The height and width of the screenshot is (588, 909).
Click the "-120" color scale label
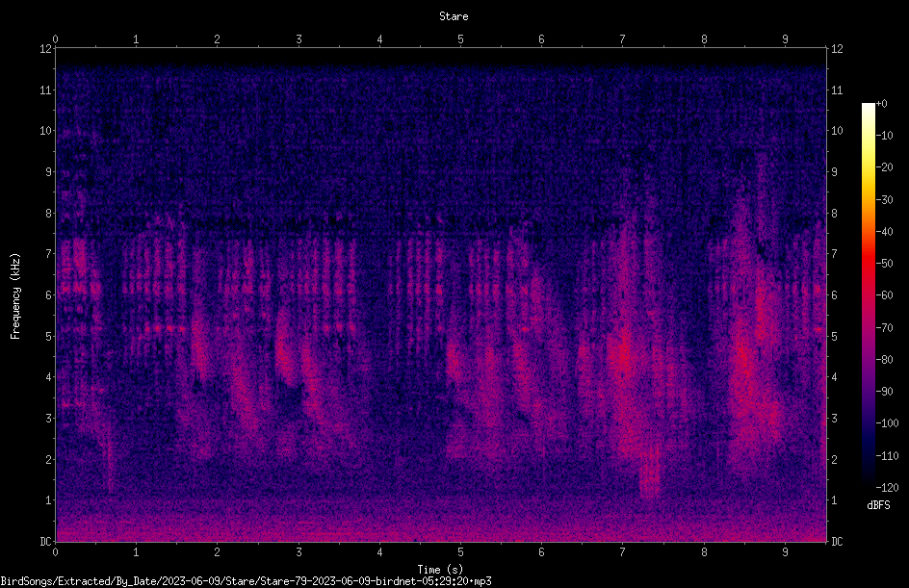pyautogui.click(x=887, y=488)
